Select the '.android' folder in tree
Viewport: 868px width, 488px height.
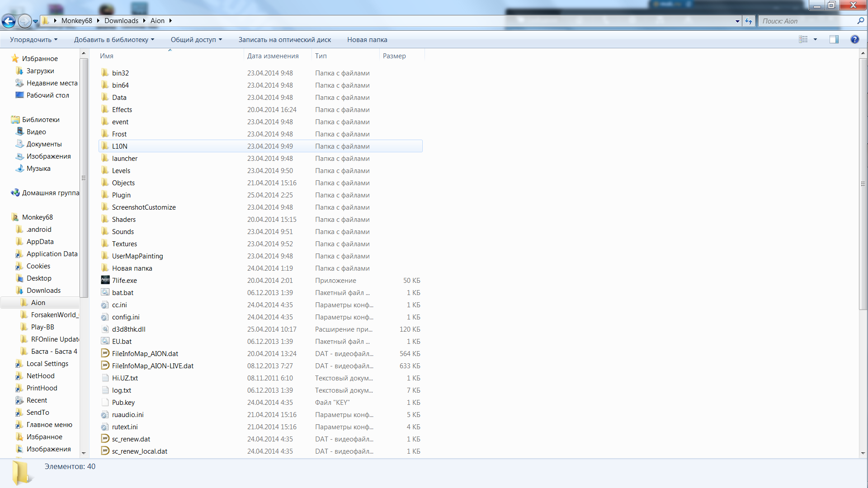click(x=39, y=229)
